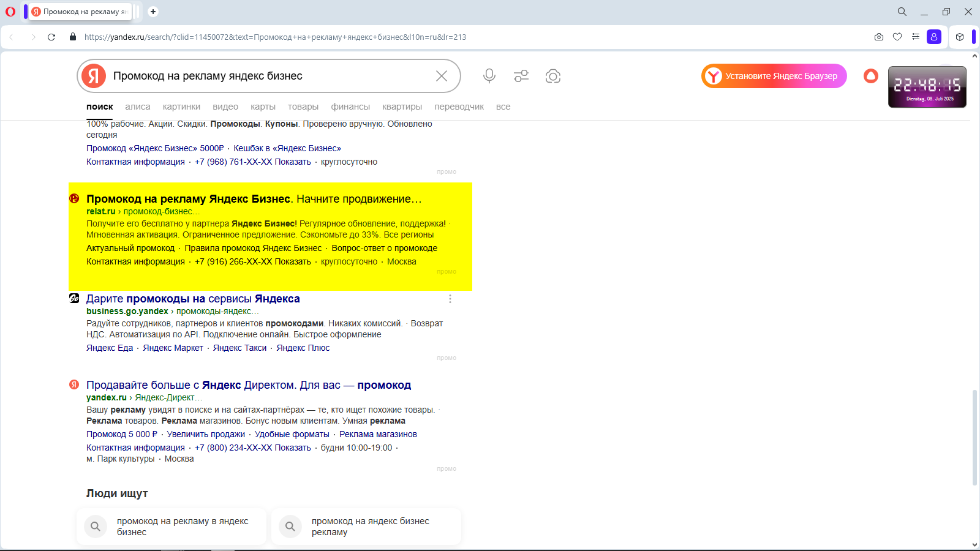Add page to bookmarks with heart icon
The width and height of the screenshot is (980, 551).
point(897,37)
